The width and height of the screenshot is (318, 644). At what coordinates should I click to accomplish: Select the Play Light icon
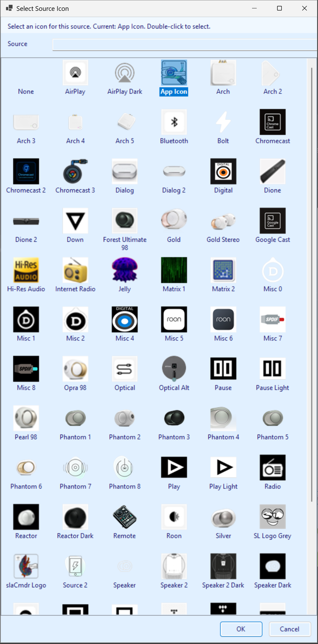pyautogui.click(x=223, y=467)
